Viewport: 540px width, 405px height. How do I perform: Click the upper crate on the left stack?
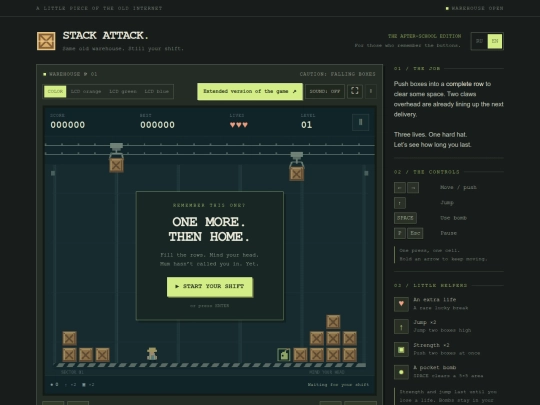click(x=70, y=338)
